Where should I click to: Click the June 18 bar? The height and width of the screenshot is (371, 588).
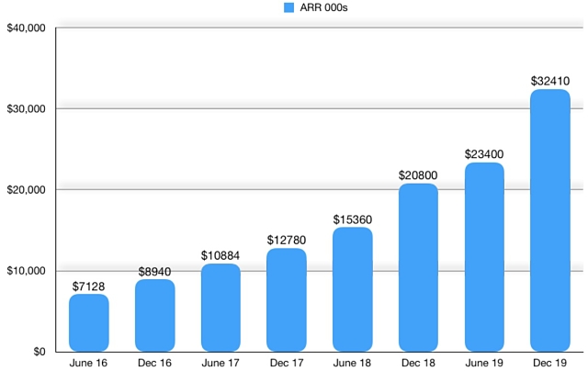352,289
